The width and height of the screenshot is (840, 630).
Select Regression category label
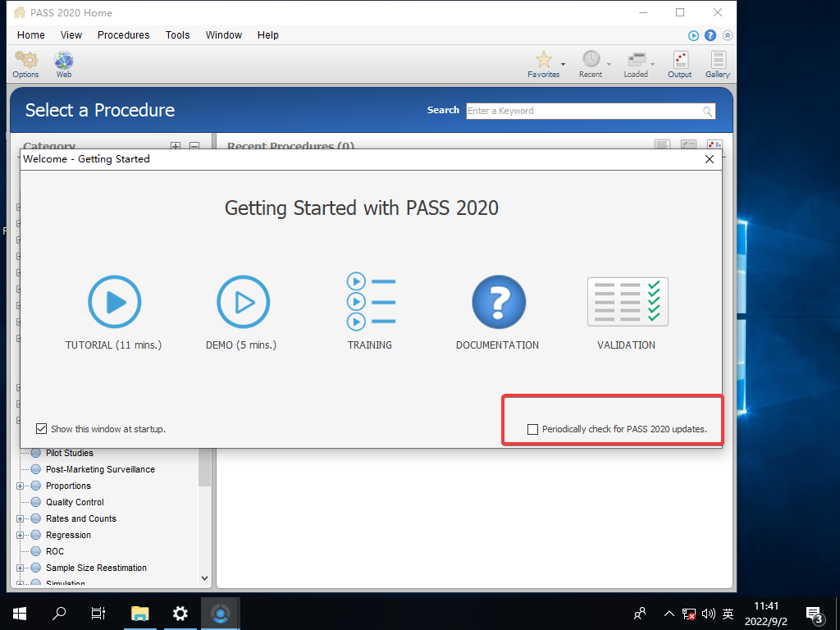(x=69, y=535)
